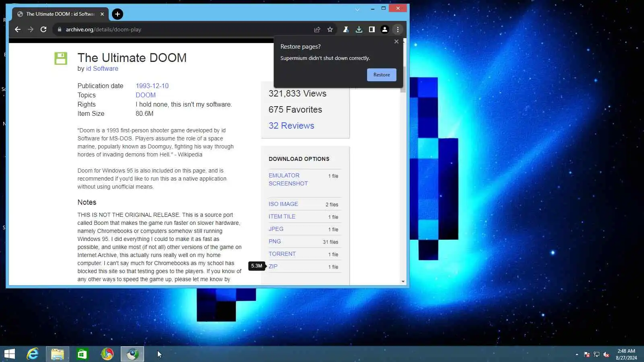Open the 32 Reviews link

291,126
